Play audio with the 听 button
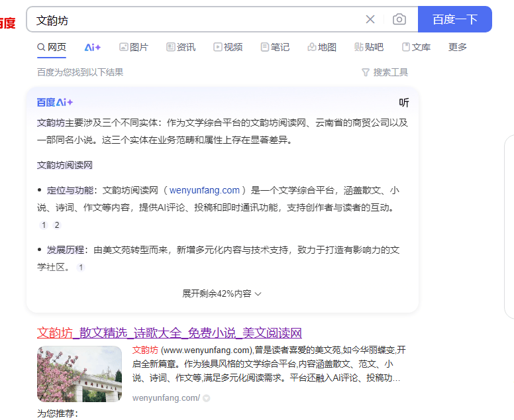This screenshot has width=514, height=420. (404, 103)
